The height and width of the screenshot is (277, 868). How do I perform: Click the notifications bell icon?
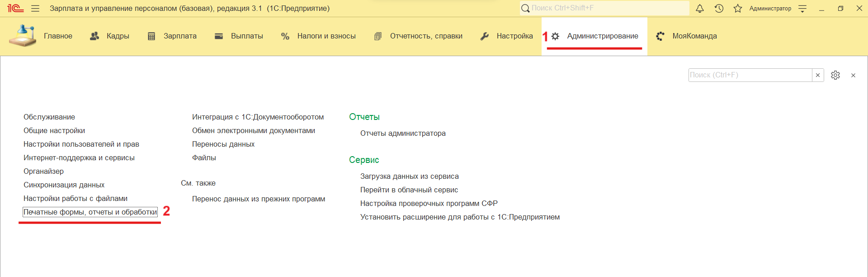699,9
